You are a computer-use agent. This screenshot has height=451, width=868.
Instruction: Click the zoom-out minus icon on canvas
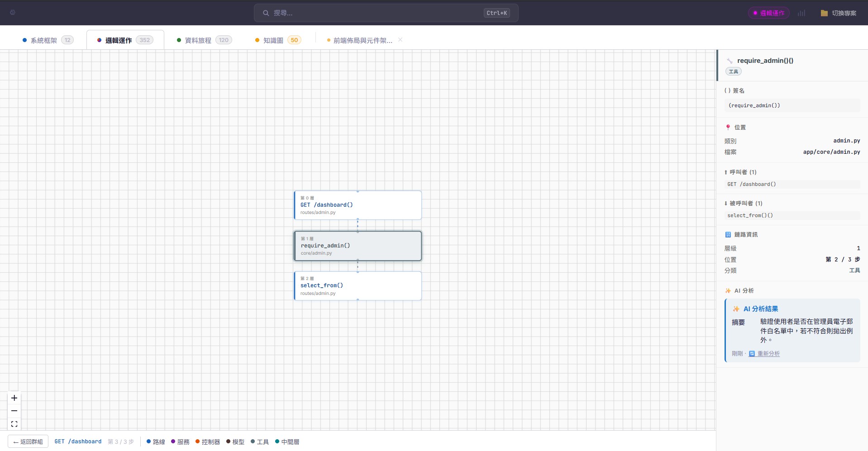(x=14, y=411)
